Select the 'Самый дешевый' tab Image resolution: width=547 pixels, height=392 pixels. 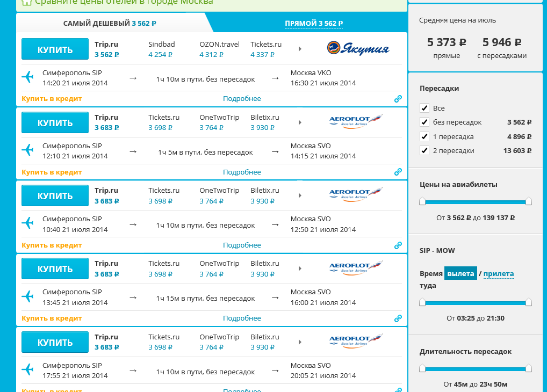point(110,24)
